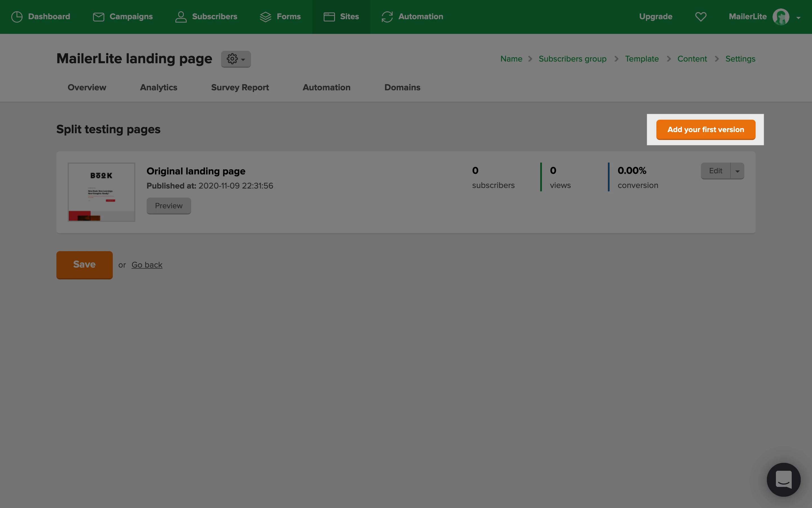The width and height of the screenshot is (812, 508).
Task: Click Add your first version button
Action: [706, 129]
